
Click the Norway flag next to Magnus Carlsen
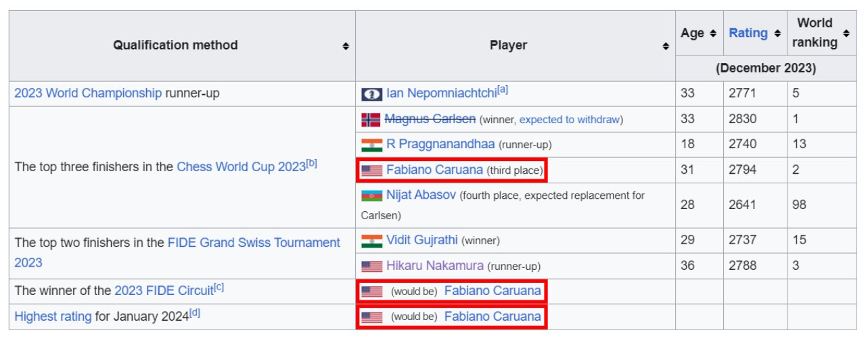tap(371, 120)
